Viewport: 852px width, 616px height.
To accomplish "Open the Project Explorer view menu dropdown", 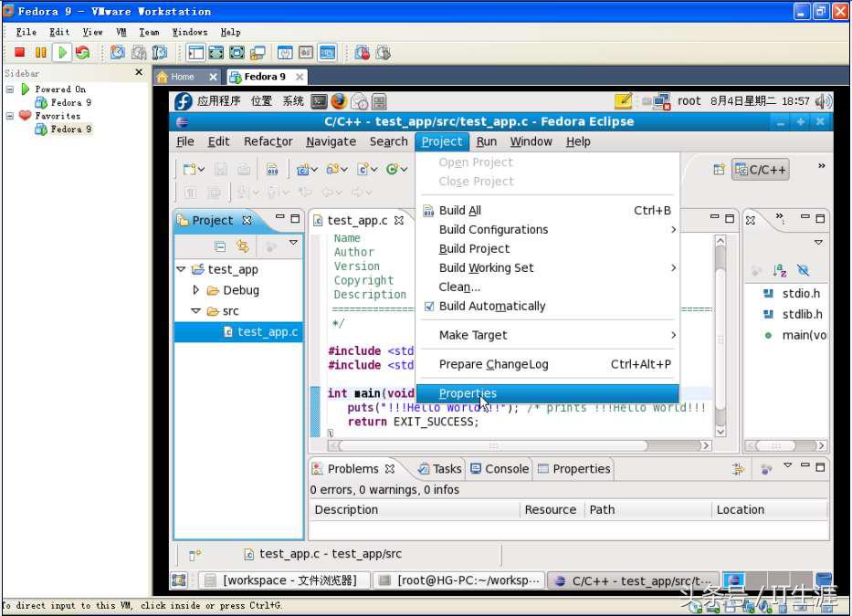I will pos(293,243).
